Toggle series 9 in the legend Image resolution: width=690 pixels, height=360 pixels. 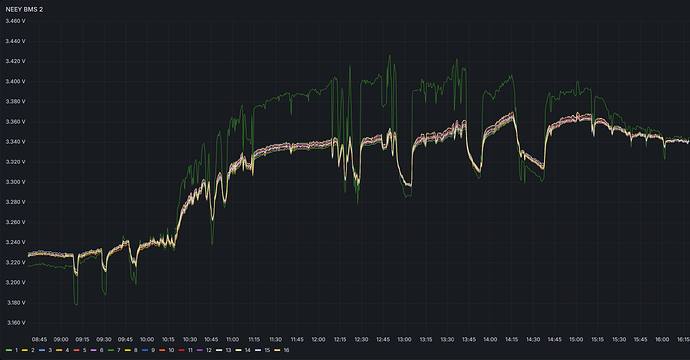point(153,350)
